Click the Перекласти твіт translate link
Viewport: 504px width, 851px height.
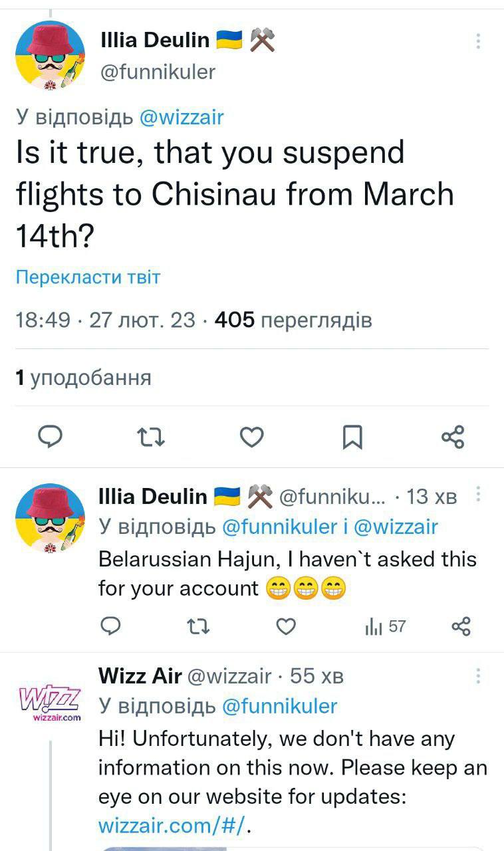88,277
